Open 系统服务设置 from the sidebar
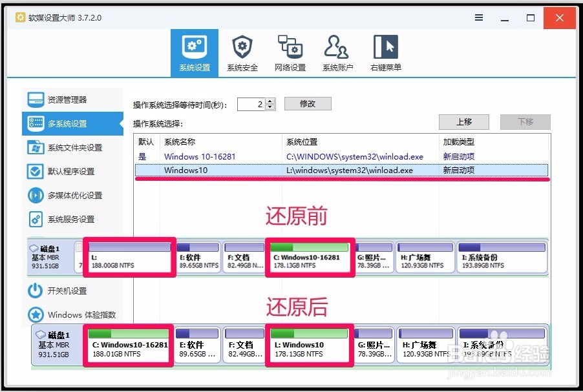583x392 pixels. pyautogui.click(x=71, y=219)
